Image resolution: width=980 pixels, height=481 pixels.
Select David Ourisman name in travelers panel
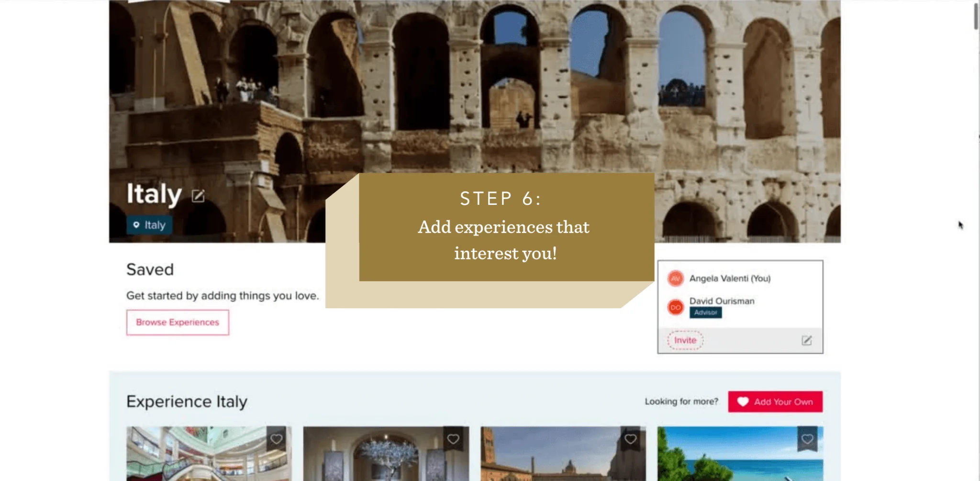722,301
